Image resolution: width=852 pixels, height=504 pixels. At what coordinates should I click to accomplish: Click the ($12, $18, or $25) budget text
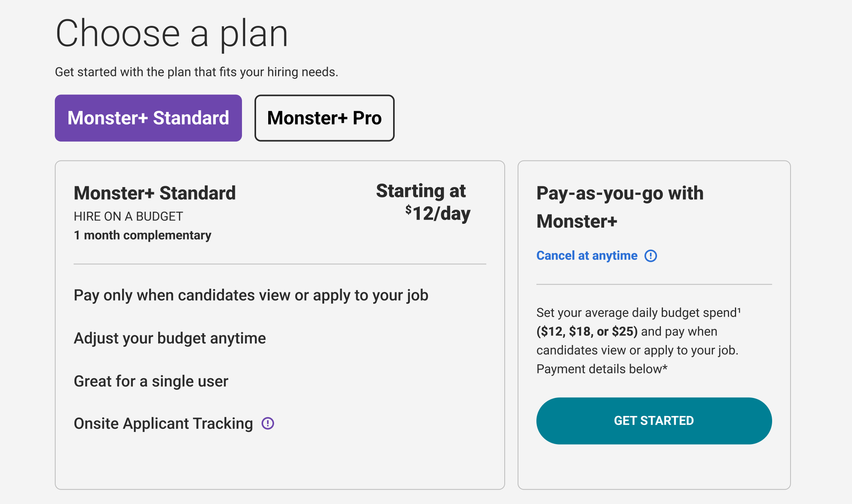[587, 331]
